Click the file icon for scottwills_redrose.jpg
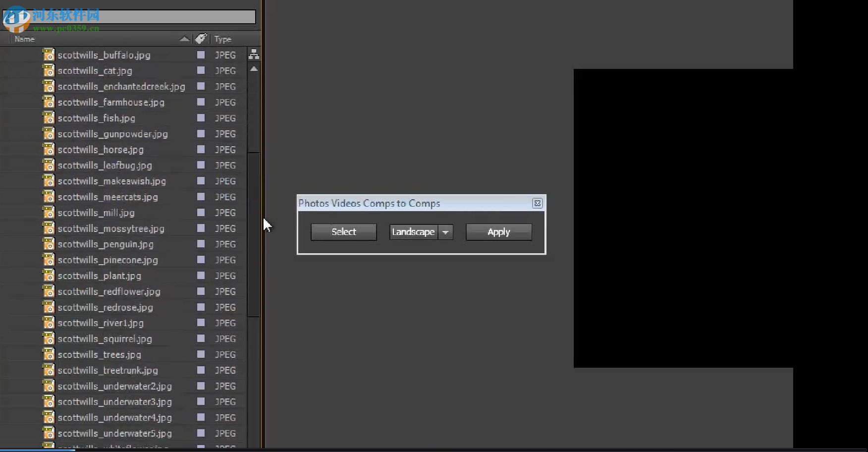This screenshot has width=868, height=452. (x=49, y=307)
